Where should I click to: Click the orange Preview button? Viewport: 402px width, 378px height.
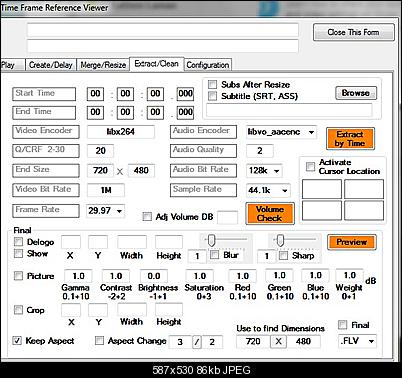point(352,242)
